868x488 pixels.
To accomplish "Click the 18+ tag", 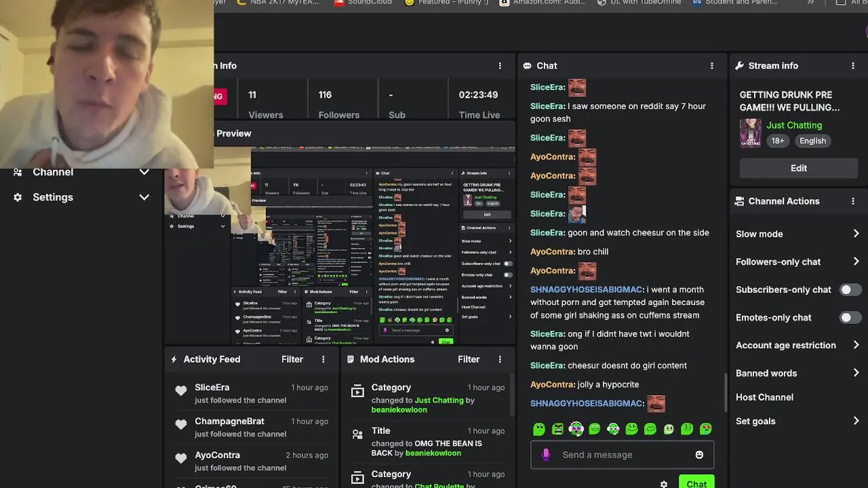I will (778, 141).
